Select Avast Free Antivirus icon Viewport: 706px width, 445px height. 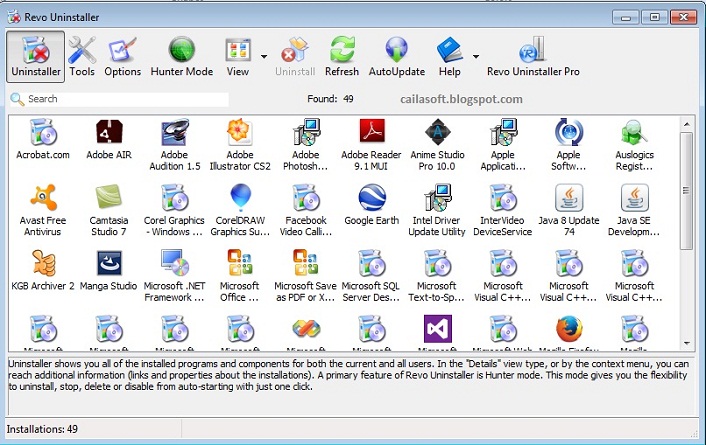[43, 198]
